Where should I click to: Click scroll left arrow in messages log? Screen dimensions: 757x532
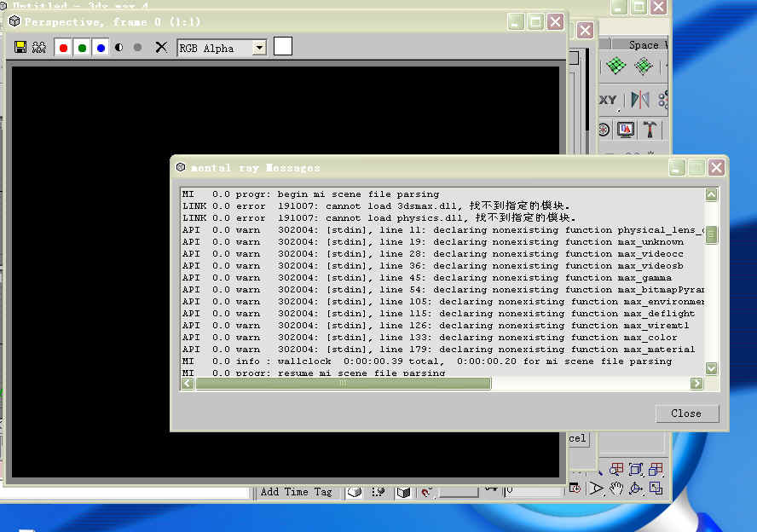(x=188, y=384)
